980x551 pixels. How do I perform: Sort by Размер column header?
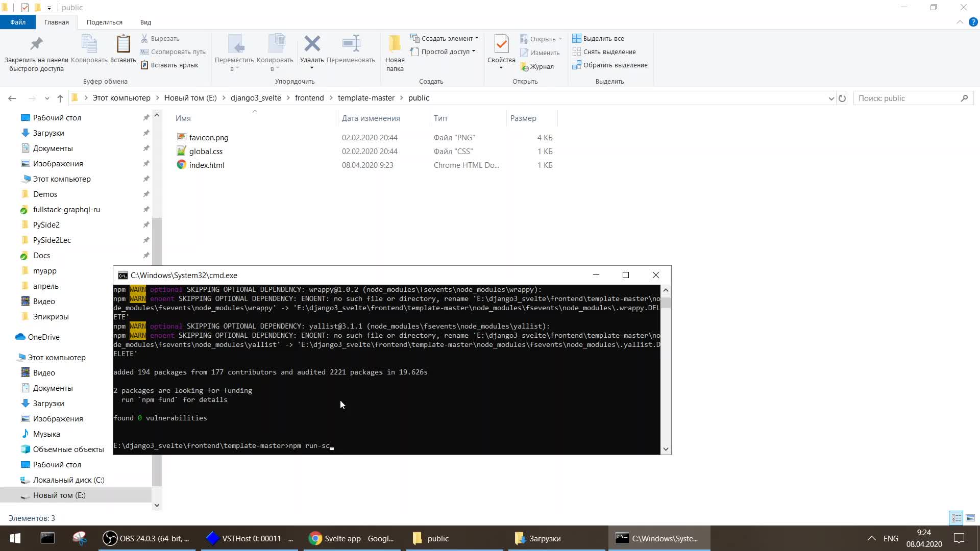pyautogui.click(x=523, y=118)
